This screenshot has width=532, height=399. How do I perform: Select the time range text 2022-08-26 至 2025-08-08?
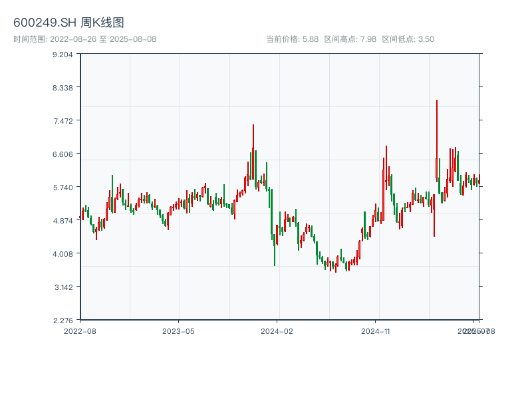click(x=103, y=39)
